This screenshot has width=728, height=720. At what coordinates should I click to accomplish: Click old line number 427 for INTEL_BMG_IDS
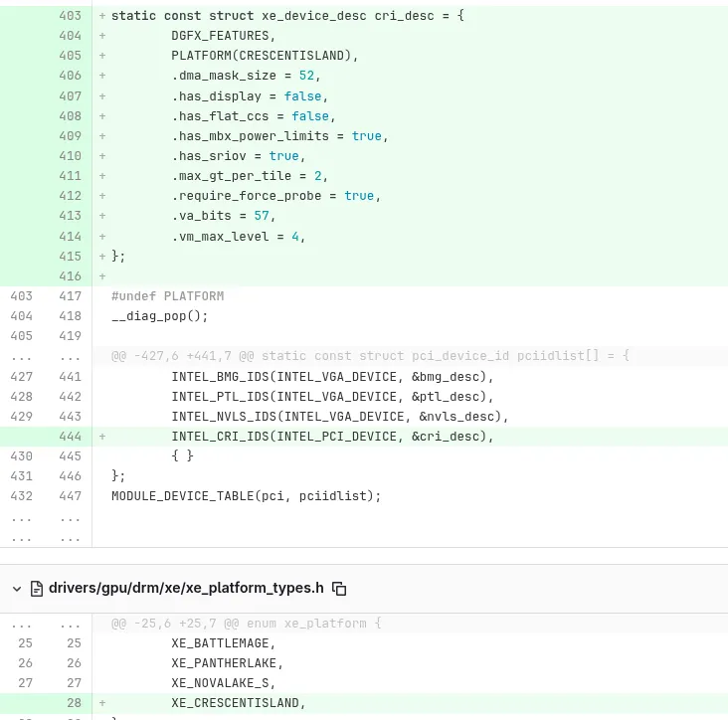tap(21, 377)
